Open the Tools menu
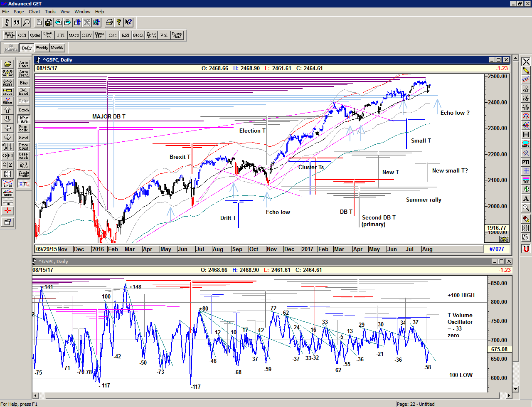Viewport: 532px width, 407px height. (50, 12)
